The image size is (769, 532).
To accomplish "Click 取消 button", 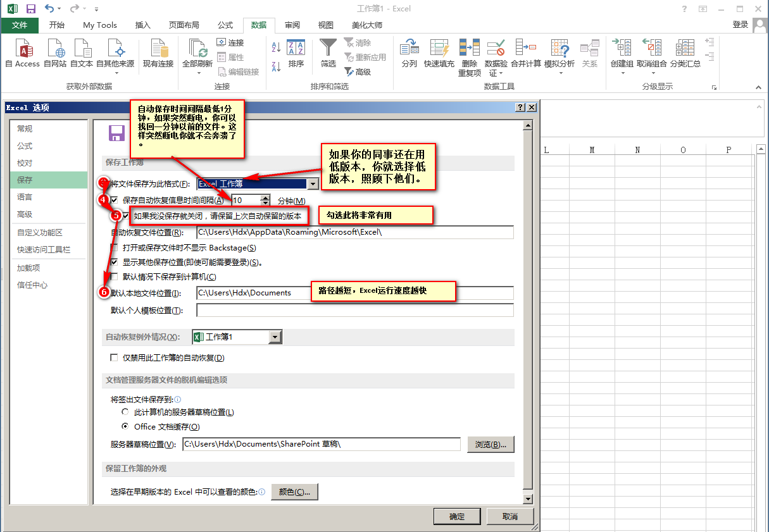I will coord(510,516).
